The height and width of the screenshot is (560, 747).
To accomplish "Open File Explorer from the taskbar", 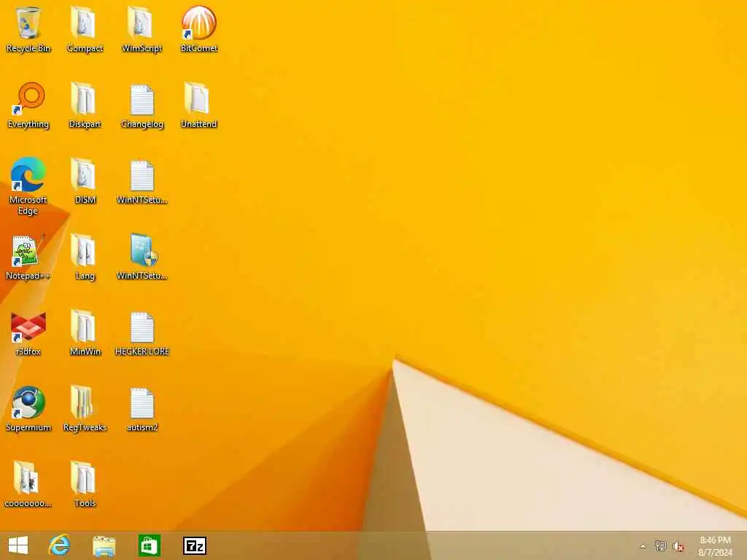I will point(104,546).
